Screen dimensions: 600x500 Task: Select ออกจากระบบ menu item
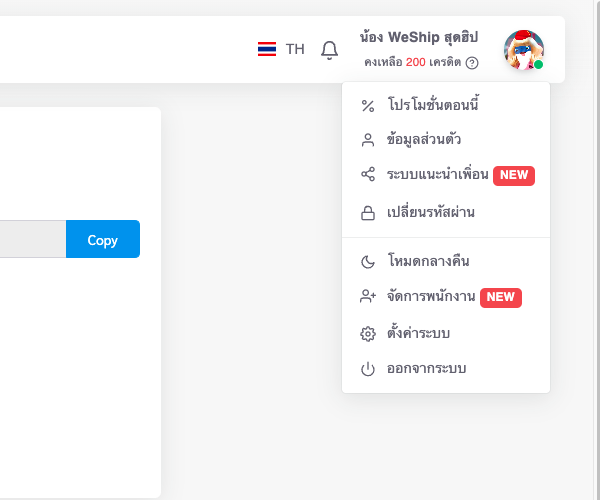coord(446,369)
